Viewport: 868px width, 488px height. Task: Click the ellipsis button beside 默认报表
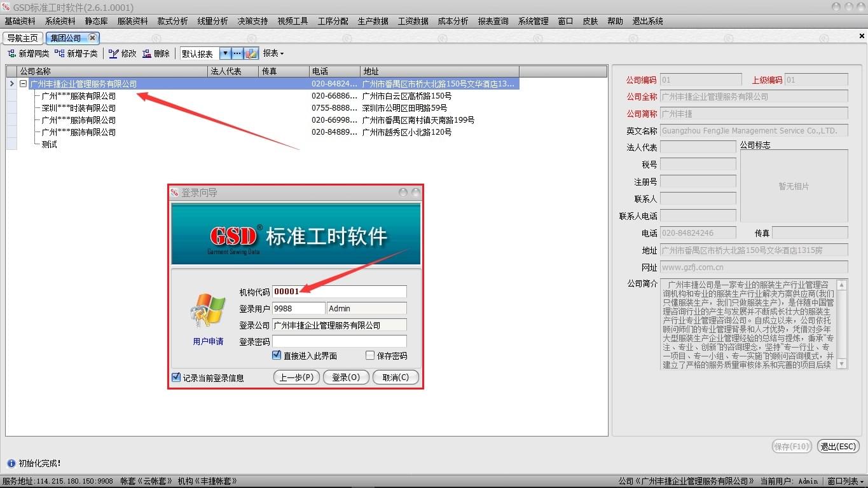click(237, 54)
